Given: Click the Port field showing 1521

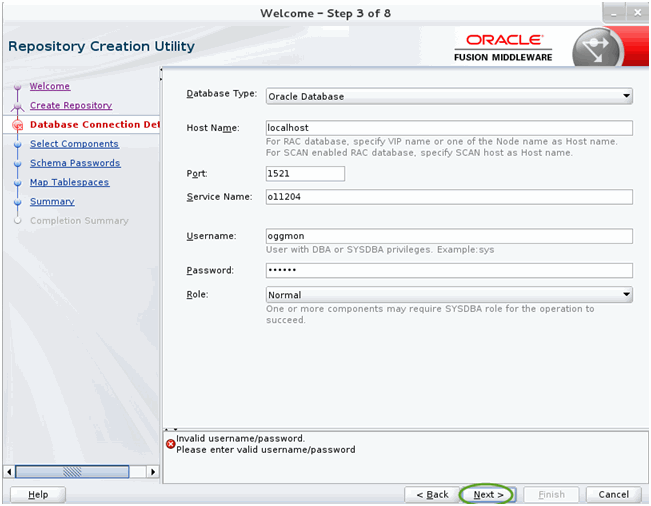Looking at the screenshot, I should pyautogui.click(x=305, y=174).
